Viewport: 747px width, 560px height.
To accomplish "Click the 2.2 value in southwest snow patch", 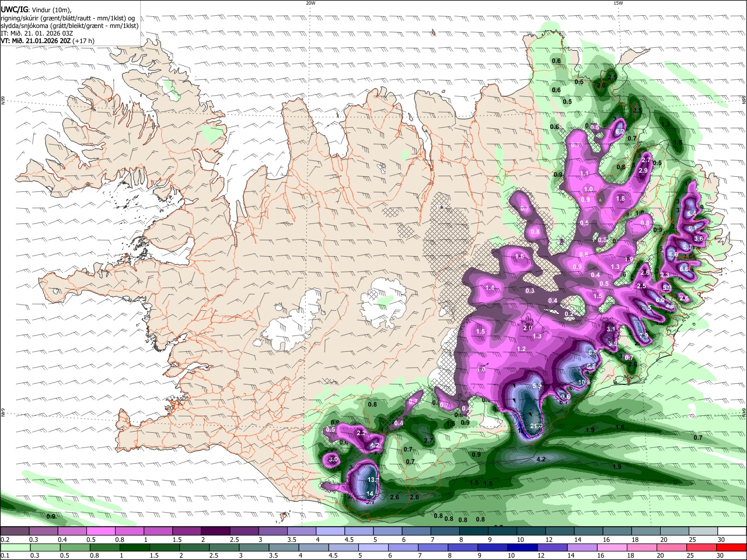I will click(361, 433).
